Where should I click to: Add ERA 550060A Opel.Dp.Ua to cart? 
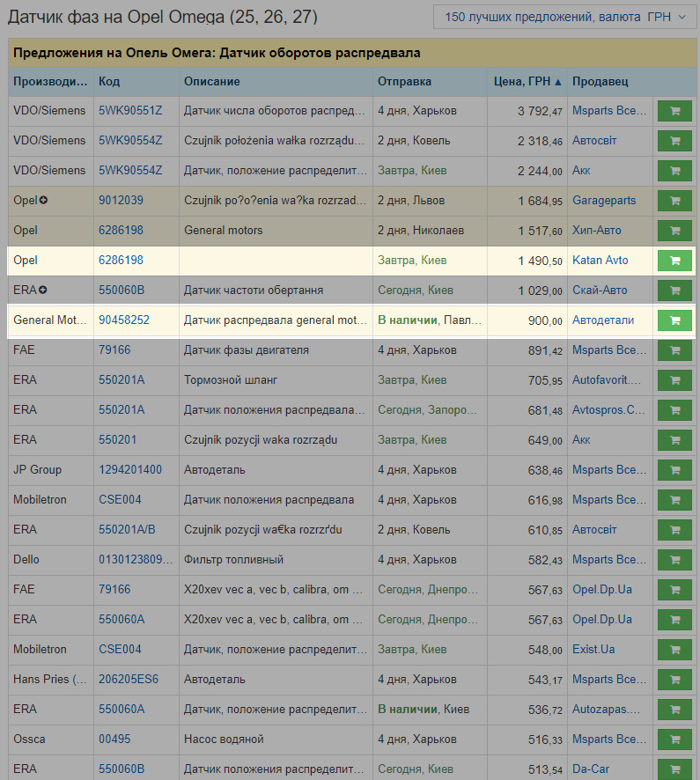point(674,620)
